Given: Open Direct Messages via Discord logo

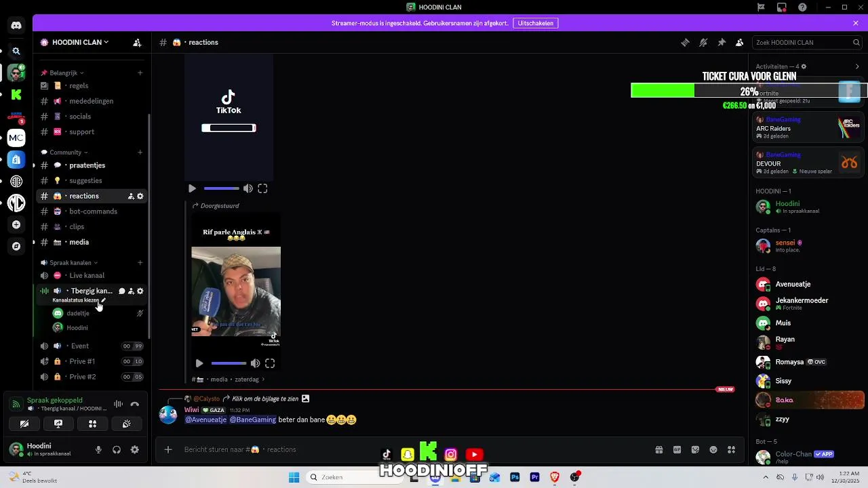Looking at the screenshot, I should [16, 25].
